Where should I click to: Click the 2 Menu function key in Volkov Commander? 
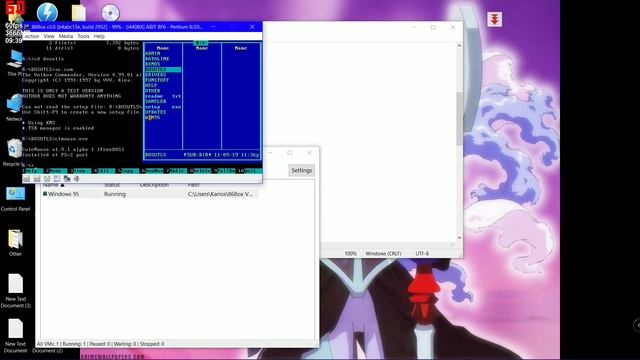pos(56,171)
